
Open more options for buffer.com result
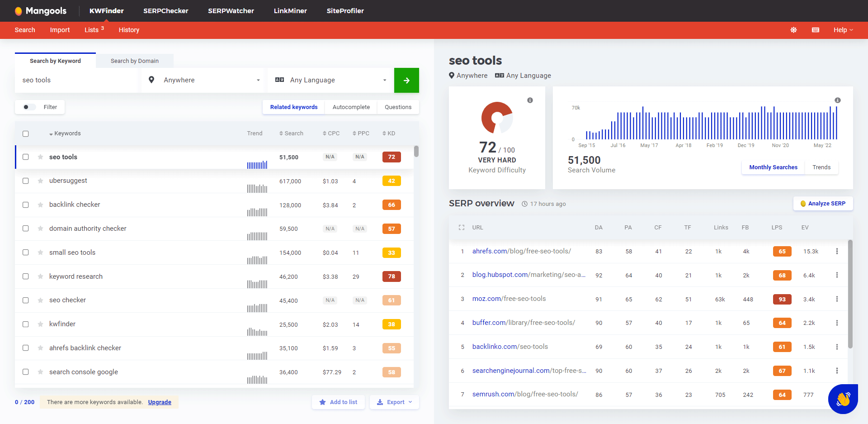[837, 323]
